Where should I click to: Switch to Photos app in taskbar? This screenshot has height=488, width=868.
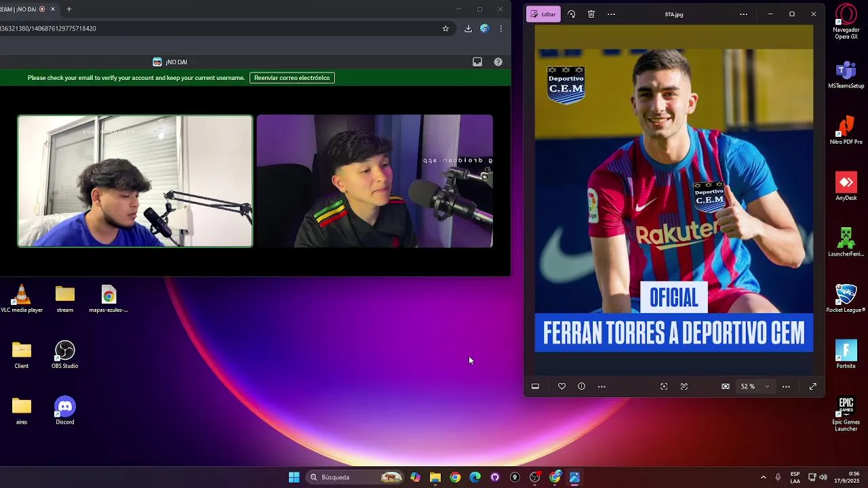(x=575, y=477)
